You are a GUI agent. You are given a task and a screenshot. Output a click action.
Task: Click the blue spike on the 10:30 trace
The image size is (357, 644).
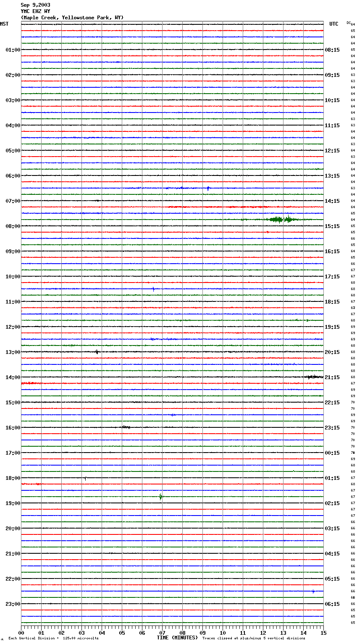[x=153, y=289]
